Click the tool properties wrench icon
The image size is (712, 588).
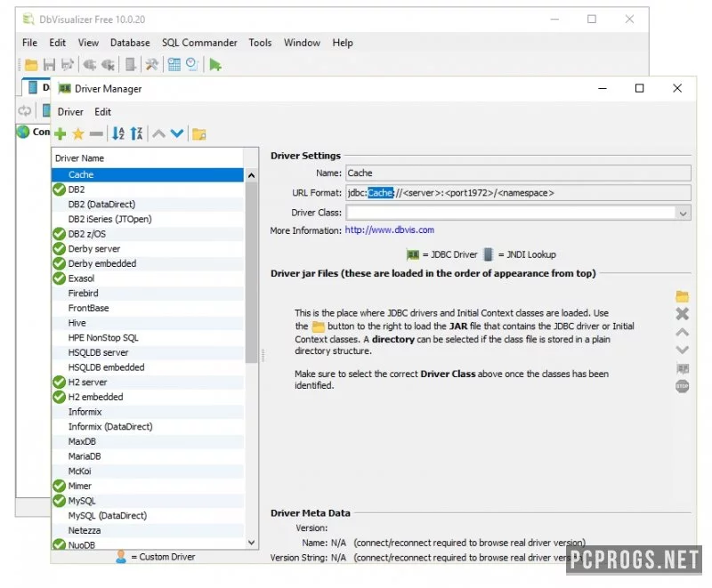point(151,65)
